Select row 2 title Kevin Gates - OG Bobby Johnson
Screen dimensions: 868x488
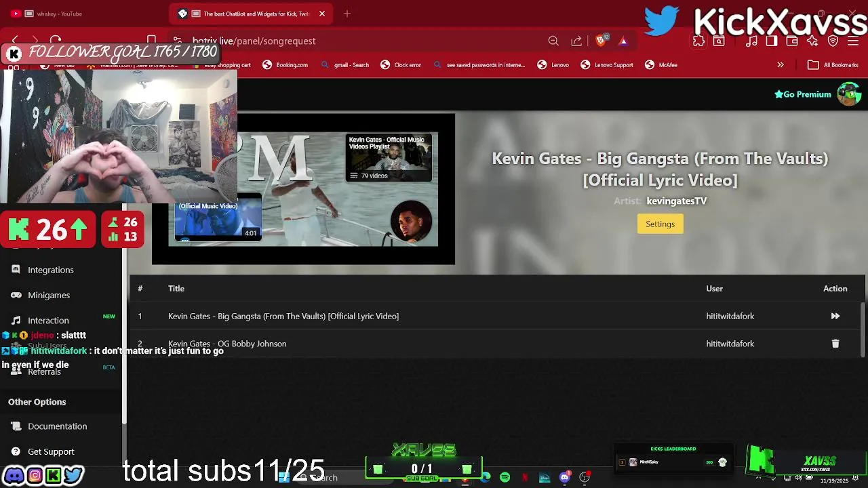227,344
